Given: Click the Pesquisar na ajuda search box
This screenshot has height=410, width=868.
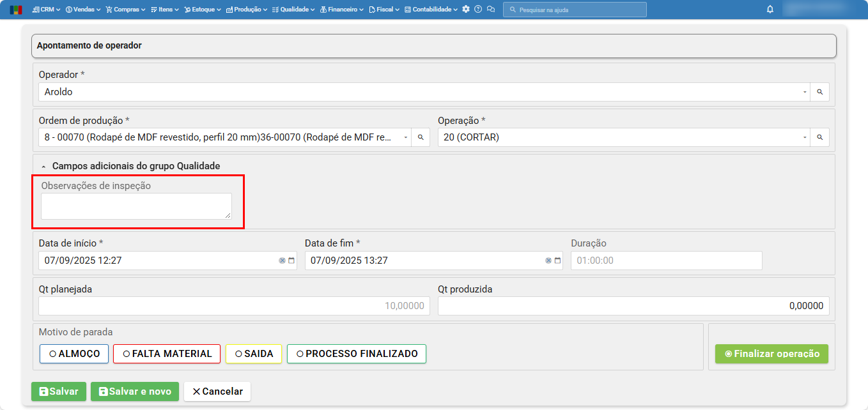Looking at the screenshot, I should coord(575,10).
